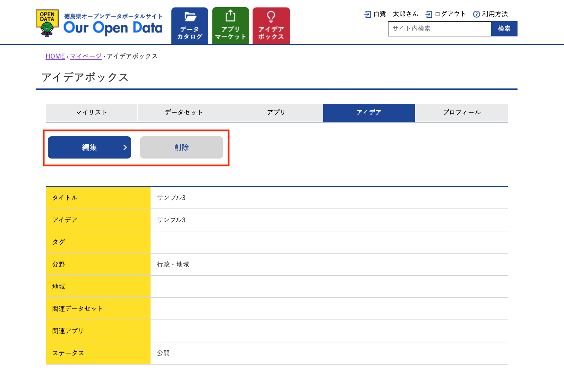Open the 利用方法 help link

click(x=495, y=14)
